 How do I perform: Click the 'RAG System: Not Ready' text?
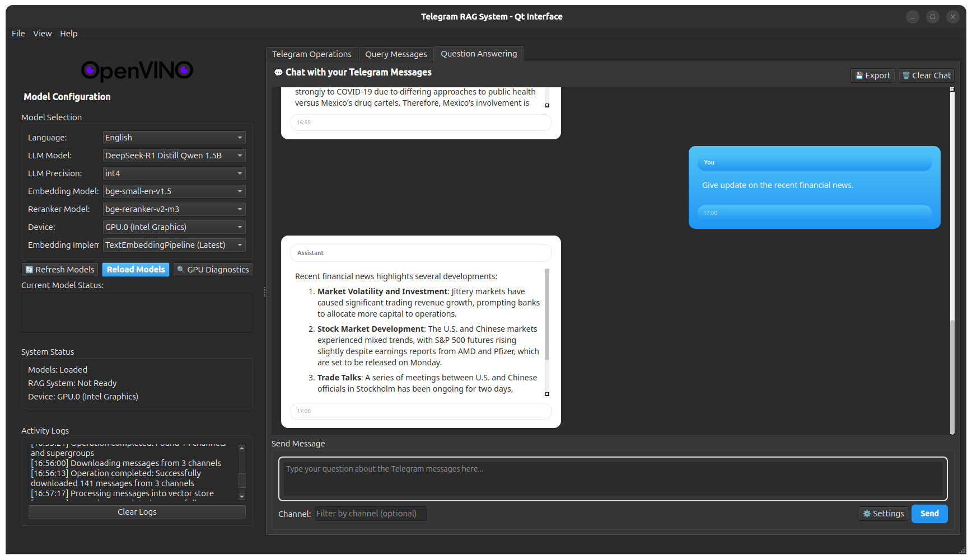[x=72, y=383]
